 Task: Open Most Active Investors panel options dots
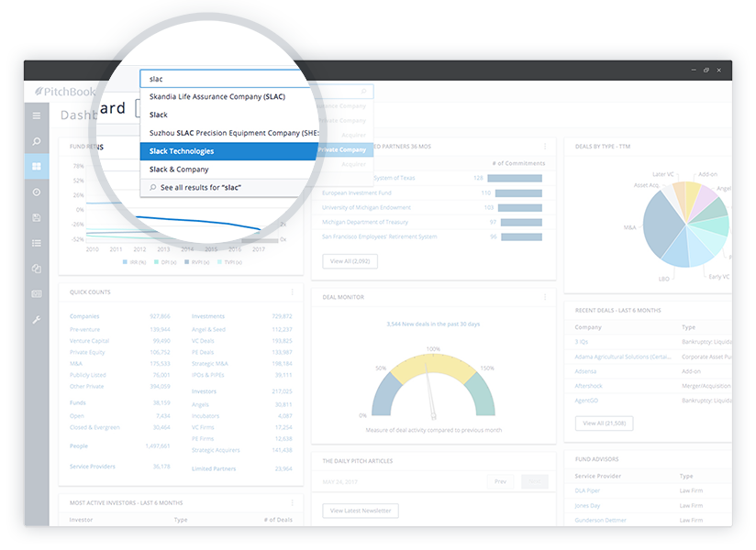[292, 503]
